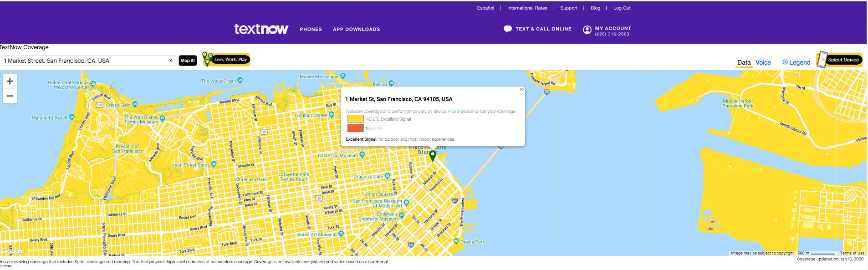This screenshot has height=270, width=868.
Task: Click the Union Square map marker
Action: tap(397, 194)
